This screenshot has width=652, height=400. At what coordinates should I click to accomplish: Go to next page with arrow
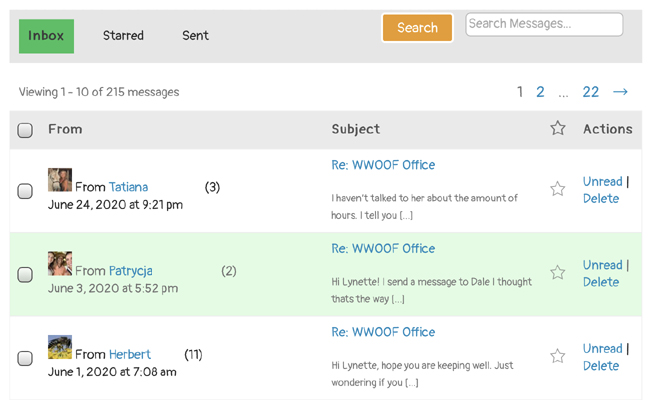click(x=620, y=92)
